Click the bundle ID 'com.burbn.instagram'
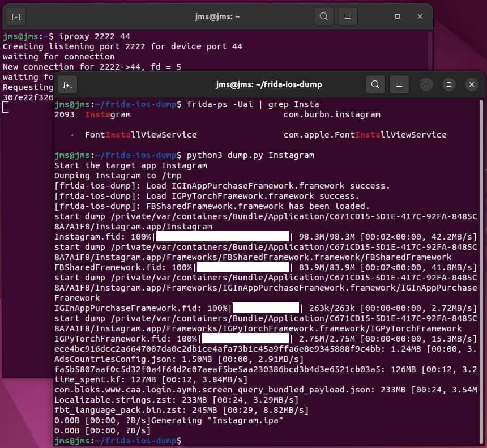487x448 pixels. pyautogui.click(x=332, y=114)
